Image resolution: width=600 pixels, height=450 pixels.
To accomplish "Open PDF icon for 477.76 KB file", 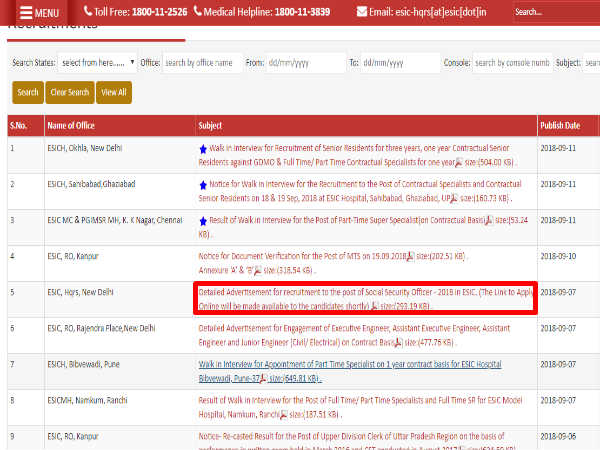I will click(398, 342).
